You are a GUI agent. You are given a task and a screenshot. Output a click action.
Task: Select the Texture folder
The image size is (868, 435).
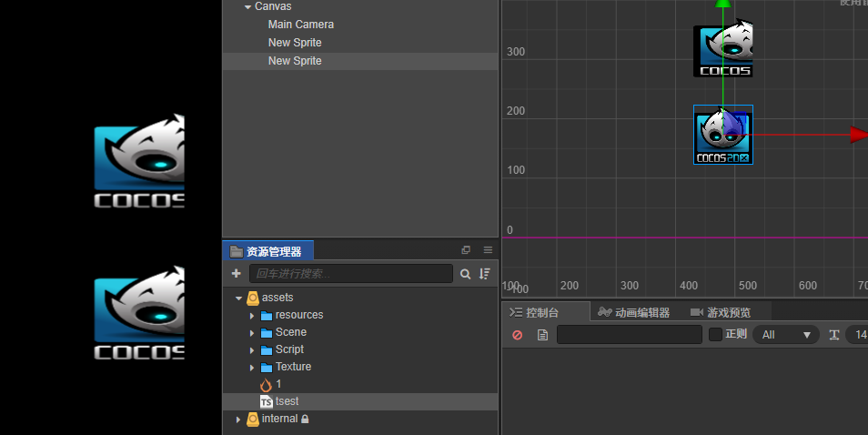coord(293,367)
